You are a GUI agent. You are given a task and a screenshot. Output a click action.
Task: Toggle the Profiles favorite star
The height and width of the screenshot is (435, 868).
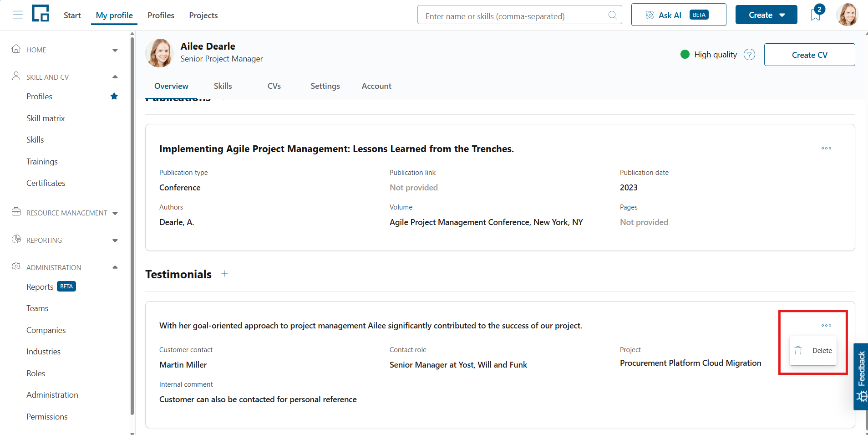pos(114,96)
